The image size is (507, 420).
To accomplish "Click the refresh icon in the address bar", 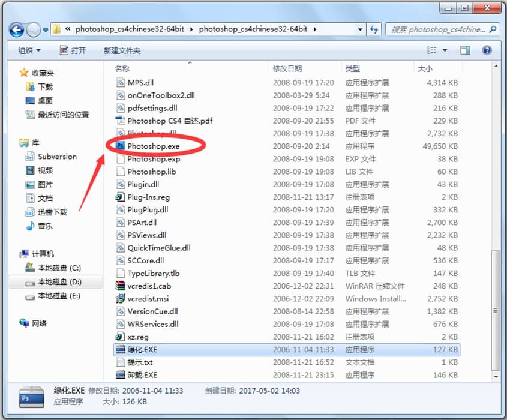I will (x=373, y=29).
